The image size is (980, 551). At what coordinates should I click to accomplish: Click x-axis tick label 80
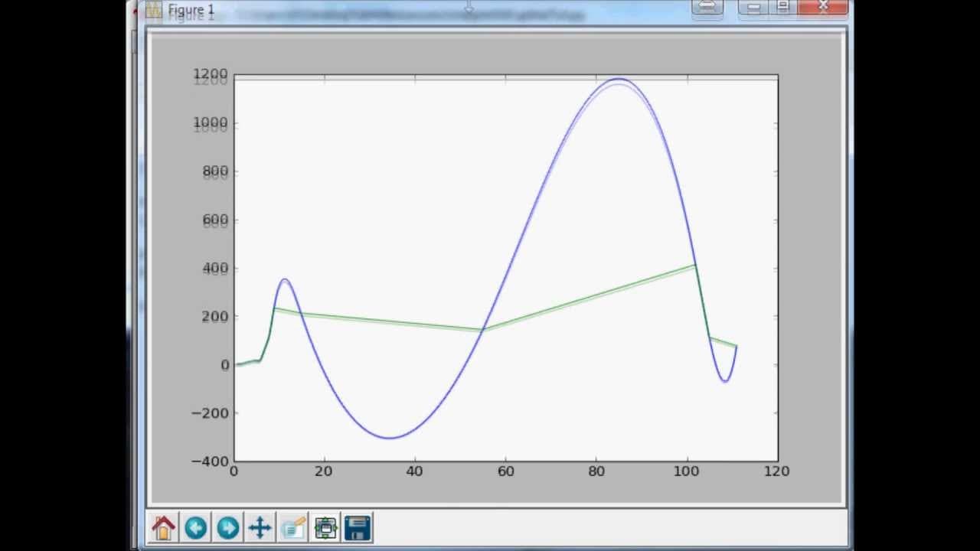tap(596, 471)
